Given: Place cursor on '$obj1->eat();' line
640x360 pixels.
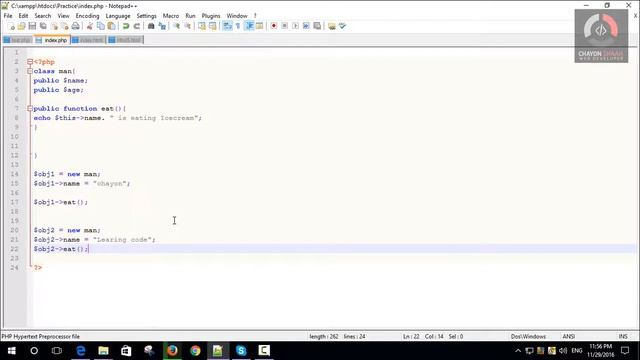Looking at the screenshot, I should pos(61,202).
